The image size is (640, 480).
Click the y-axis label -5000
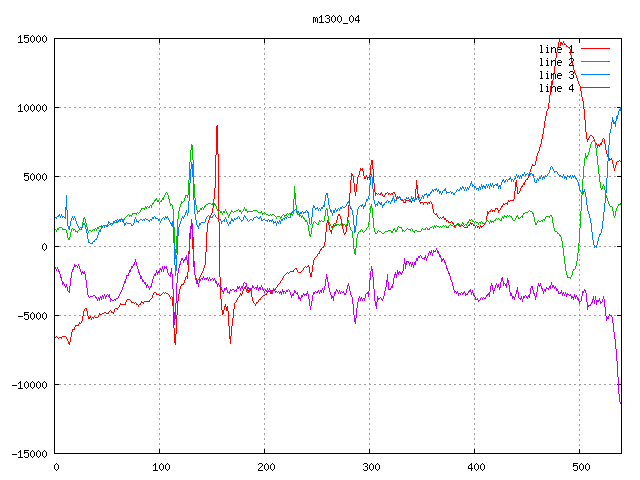point(32,316)
